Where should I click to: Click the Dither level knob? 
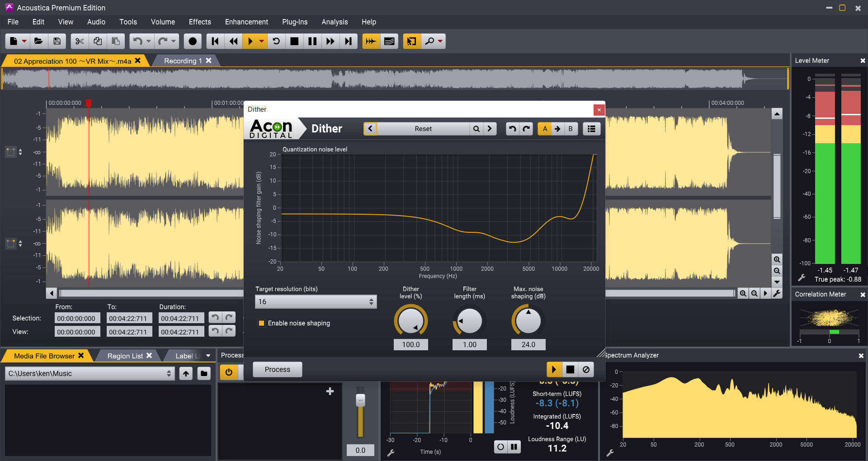pyautogui.click(x=411, y=321)
